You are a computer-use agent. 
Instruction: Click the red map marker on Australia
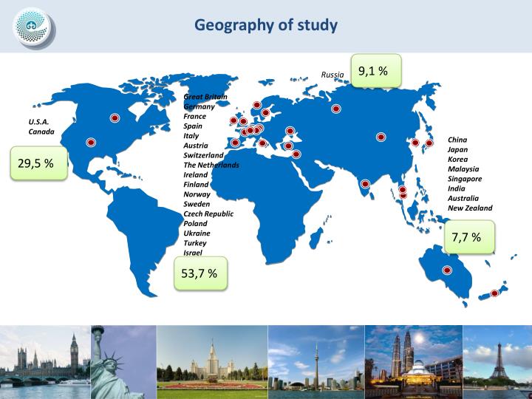(x=447, y=270)
